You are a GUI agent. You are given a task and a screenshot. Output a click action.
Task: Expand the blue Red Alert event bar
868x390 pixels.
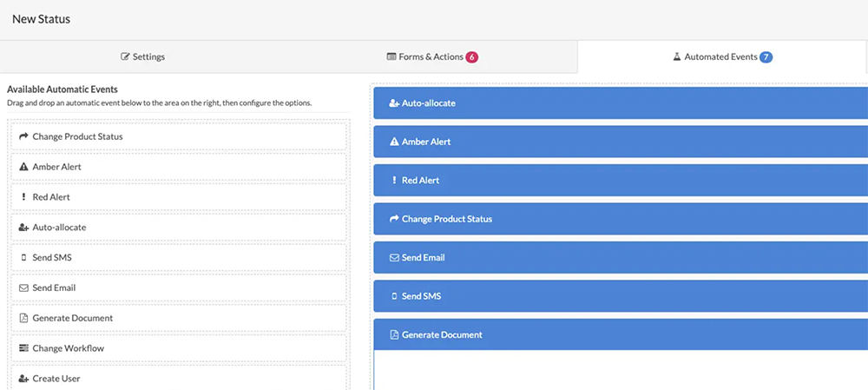click(621, 180)
